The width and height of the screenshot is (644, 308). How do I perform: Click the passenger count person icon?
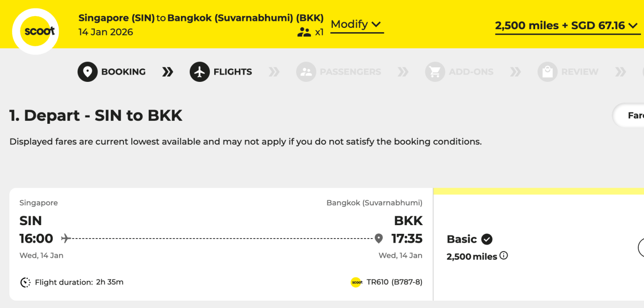pyautogui.click(x=304, y=31)
